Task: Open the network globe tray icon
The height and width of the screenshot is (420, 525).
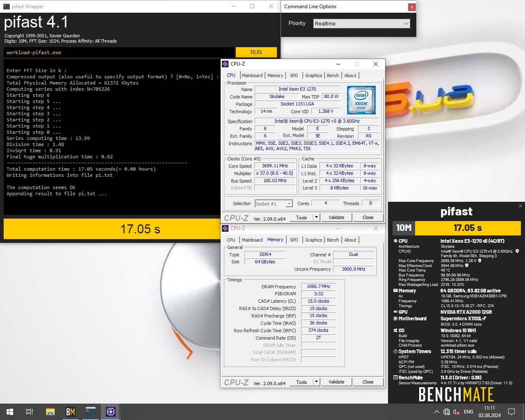Action: (x=447, y=412)
